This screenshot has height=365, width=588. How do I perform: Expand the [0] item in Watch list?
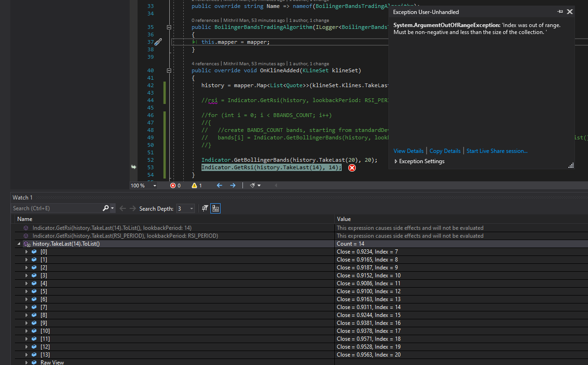tap(27, 252)
